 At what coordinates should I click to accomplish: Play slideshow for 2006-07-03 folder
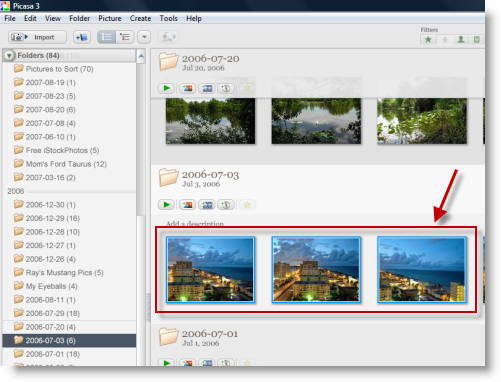[x=166, y=205]
